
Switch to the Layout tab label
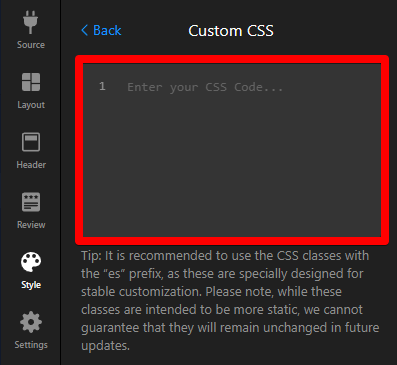coord(31,105)
